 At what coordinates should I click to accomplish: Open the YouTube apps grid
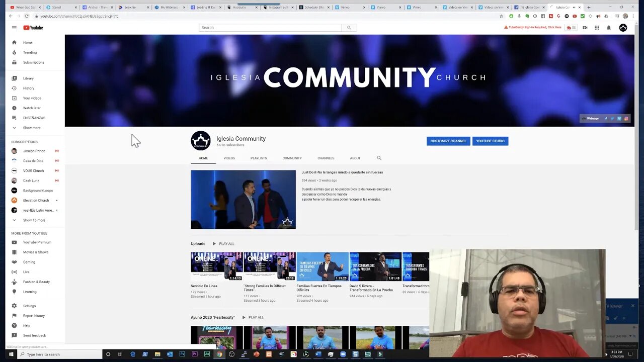coord(597,28)
